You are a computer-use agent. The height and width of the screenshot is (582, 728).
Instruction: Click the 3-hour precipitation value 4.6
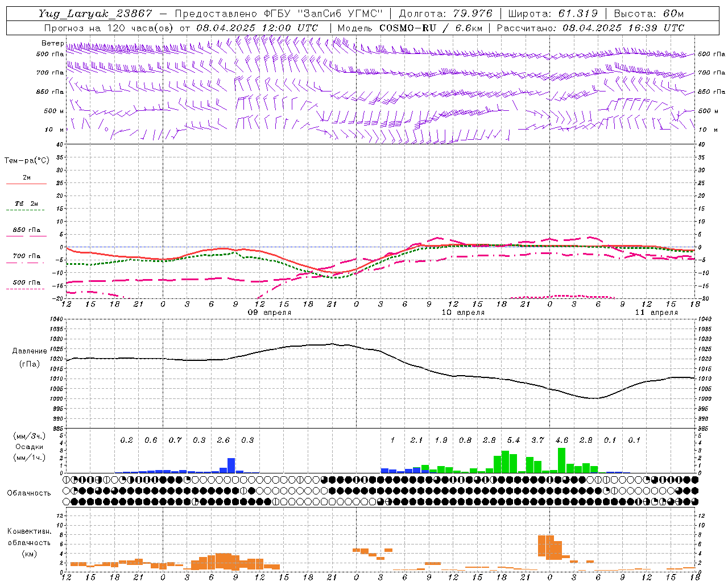coord(561,440)
